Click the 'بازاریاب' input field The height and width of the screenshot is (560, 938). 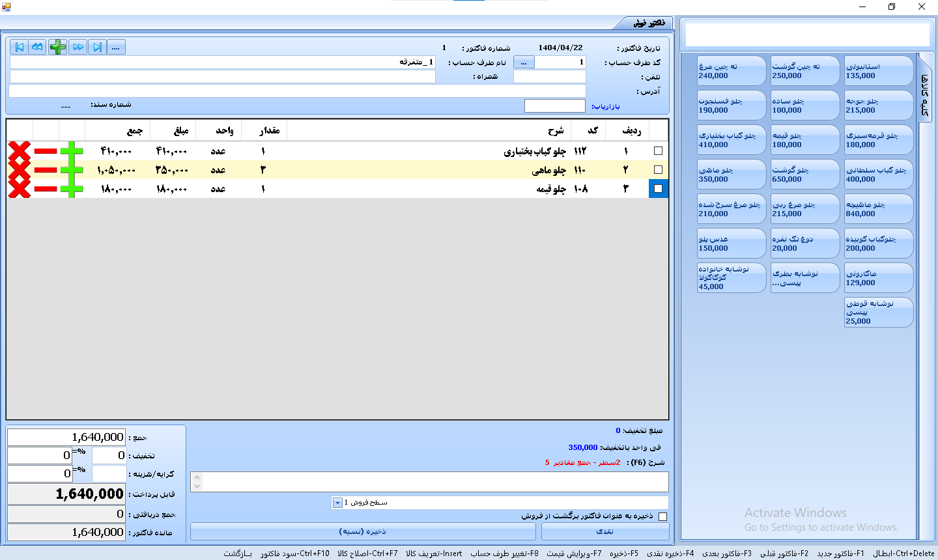[x=554, y=106]
